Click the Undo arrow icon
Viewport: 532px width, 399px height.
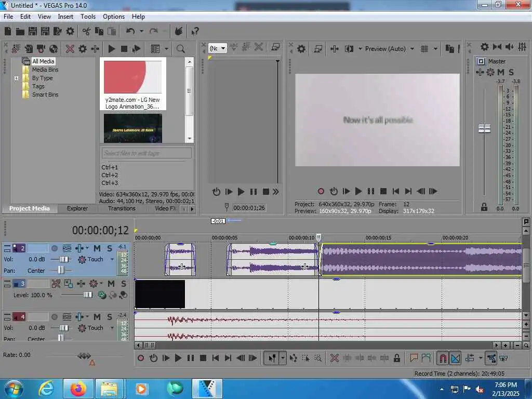click(130, 32)
